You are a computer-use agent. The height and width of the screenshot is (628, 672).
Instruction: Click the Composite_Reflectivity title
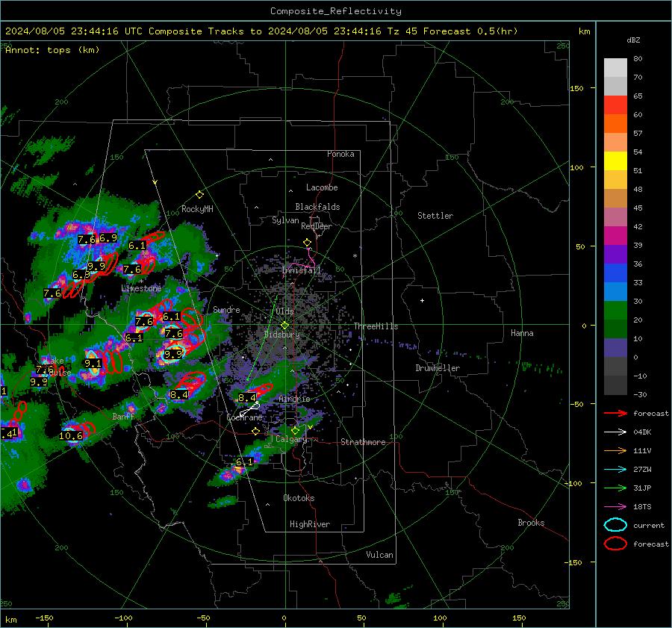(336, 11)
